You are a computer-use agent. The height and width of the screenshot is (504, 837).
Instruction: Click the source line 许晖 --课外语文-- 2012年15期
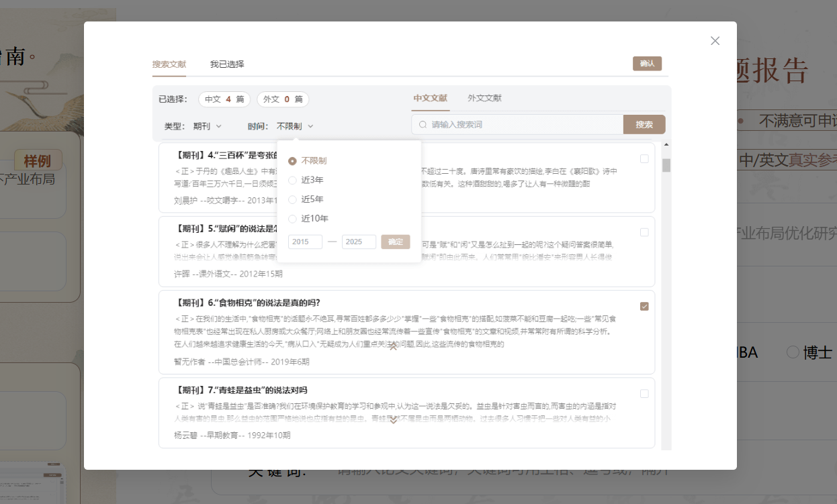228,274
